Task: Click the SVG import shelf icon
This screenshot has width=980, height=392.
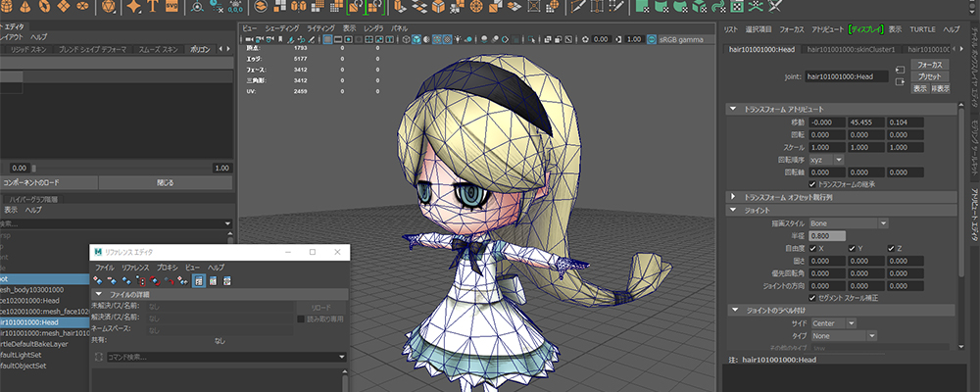Action: coord(173,7)
